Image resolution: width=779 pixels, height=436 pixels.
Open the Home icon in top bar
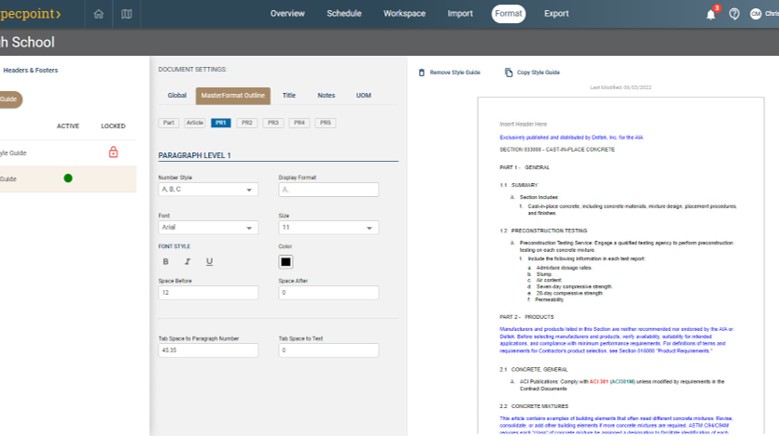coord(98,14)
